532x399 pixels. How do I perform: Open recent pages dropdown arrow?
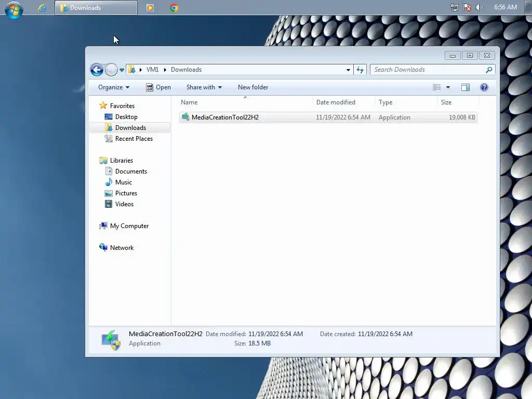tap(122, 70)
